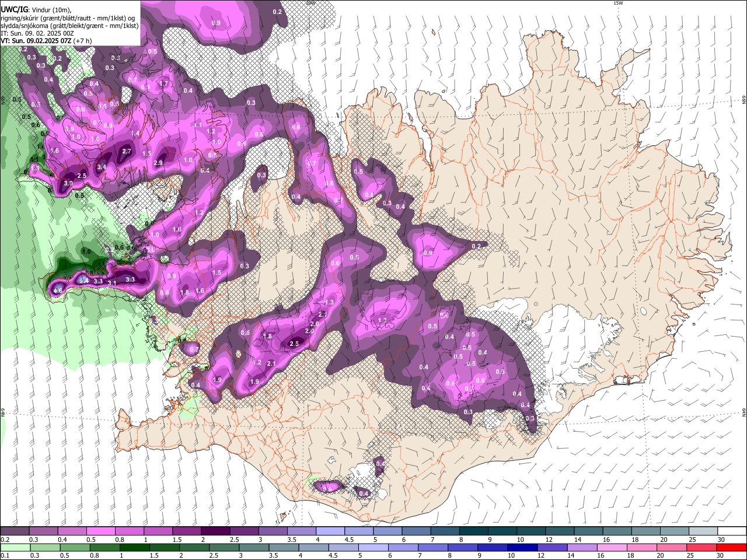Pick the 20 swatch in the rain legend

672,547
